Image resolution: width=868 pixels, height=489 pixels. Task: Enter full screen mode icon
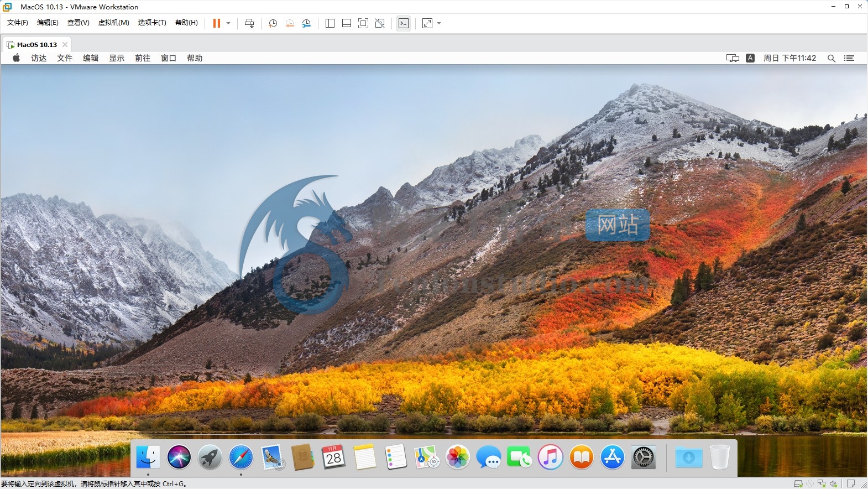click(363, 23)
